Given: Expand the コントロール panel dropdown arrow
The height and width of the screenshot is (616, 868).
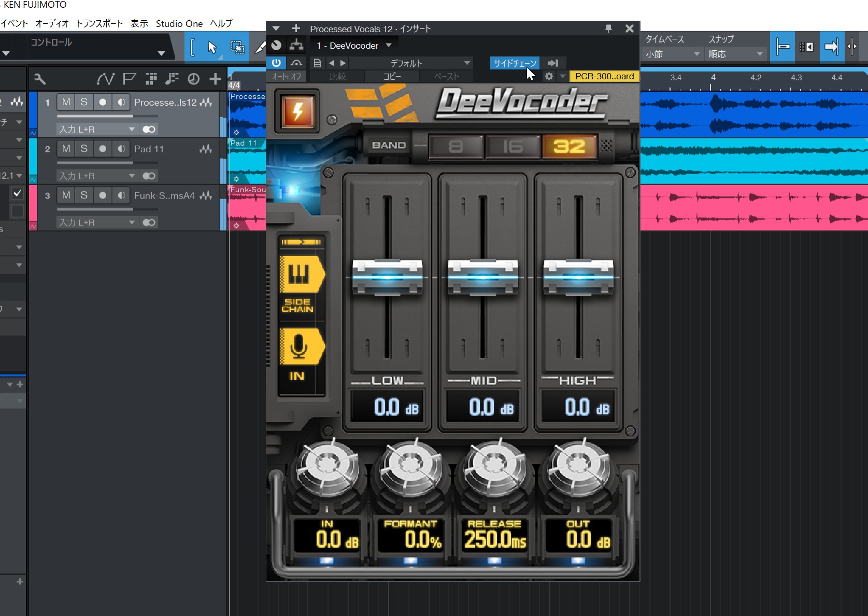Looking at the screenshot, I should coord(161,53).
